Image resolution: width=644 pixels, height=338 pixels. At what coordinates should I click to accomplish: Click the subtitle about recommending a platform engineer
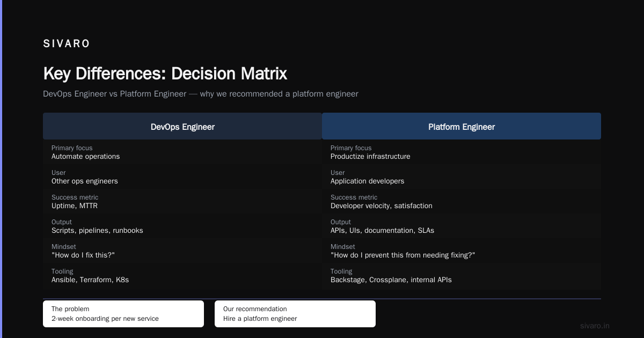[x=201, y=94]
